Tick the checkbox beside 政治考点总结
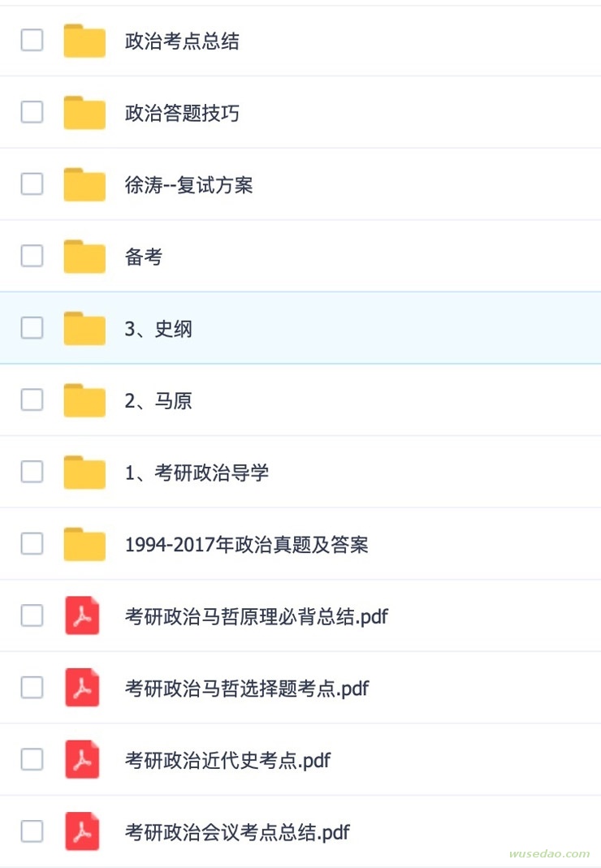This screenshot has width=601, height=868. (32, 40)
